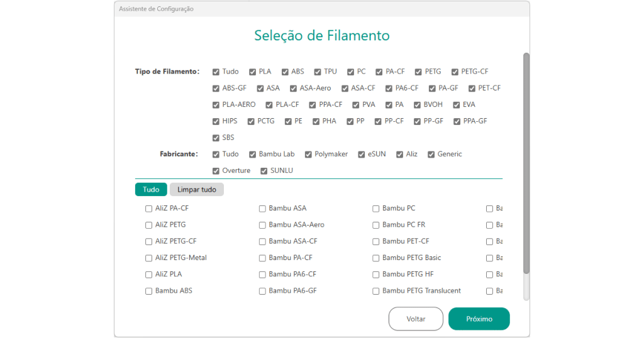Toggle the Overture manufacturer checkbox

[216, 171]
